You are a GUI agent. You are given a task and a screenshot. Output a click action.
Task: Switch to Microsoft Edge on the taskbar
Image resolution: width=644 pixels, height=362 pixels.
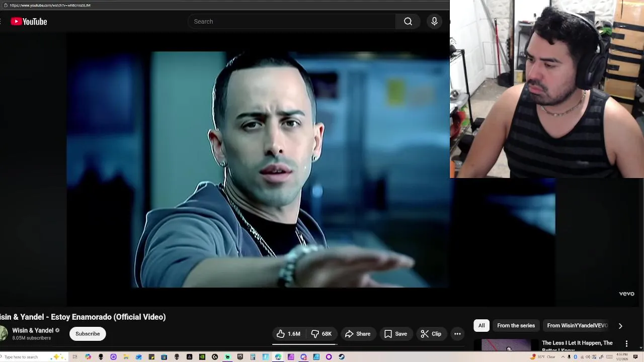[278, 357]
